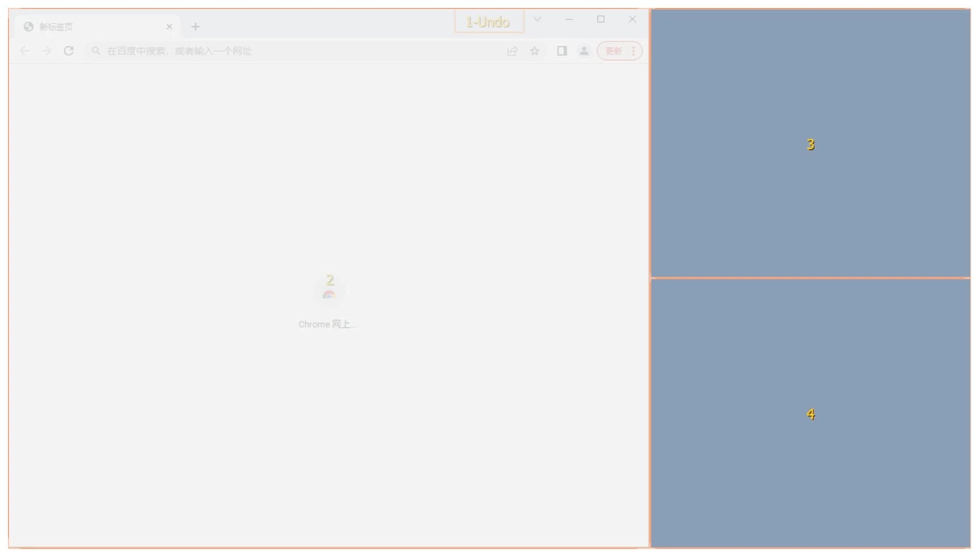Expand the tab search chevron
Image resolution: width=980 pixels, height=557 pixels.
click(x=537, y=20)
